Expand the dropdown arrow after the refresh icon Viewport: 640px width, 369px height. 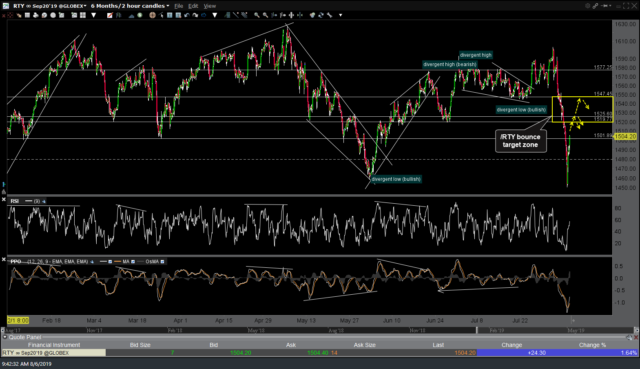click(215, 15)
